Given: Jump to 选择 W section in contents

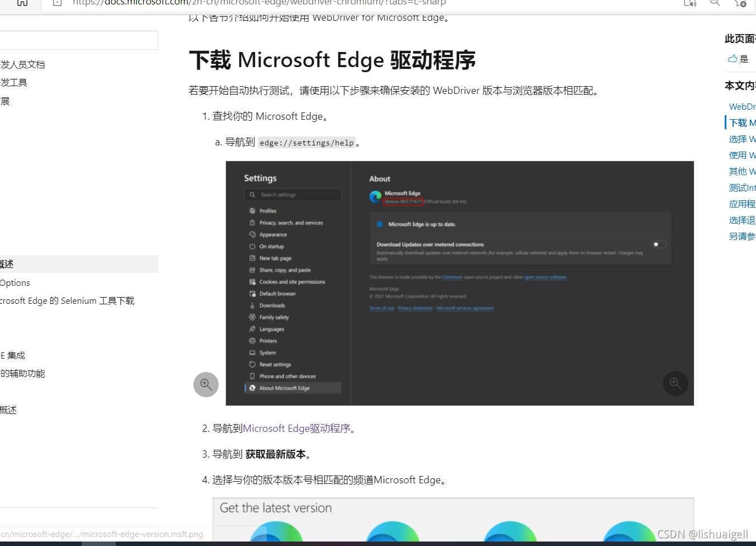Looking at the screenshot, I should [742, 139].
